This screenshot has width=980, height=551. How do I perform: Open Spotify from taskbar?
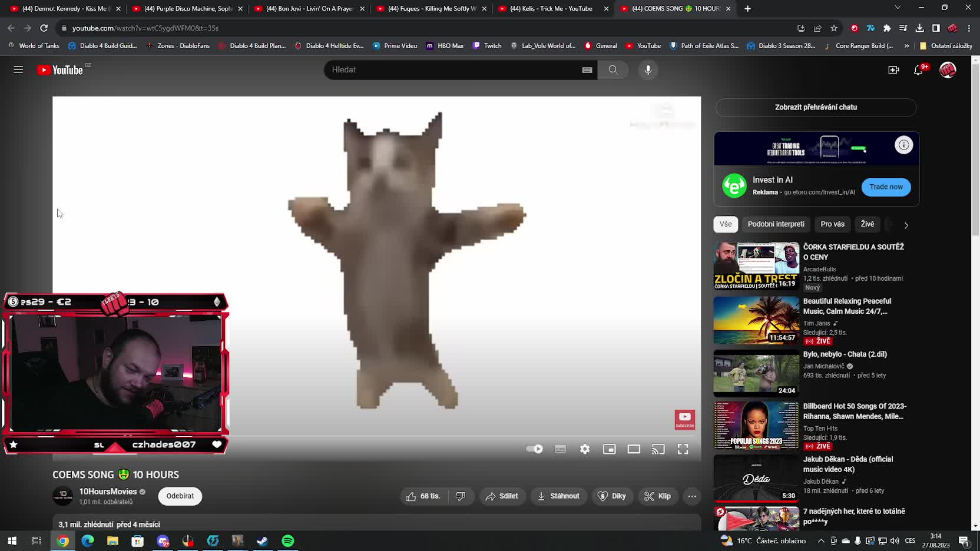click(x=288, y=541)
